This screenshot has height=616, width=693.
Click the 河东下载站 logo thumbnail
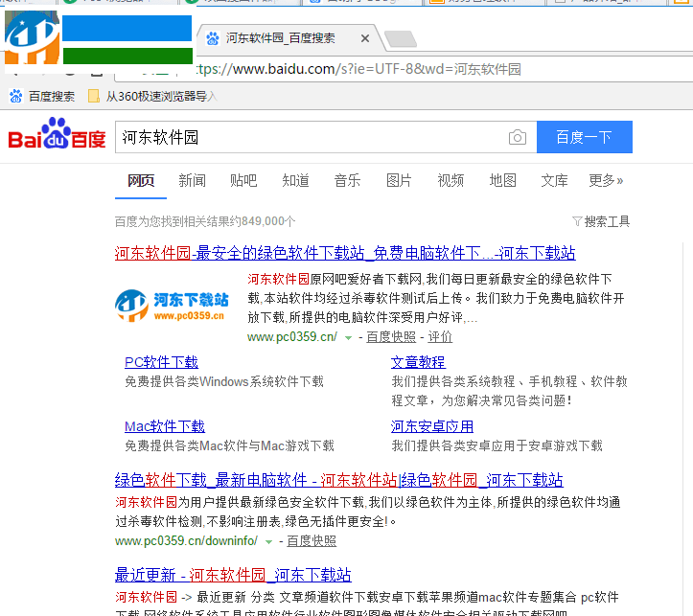coord(172,306)
